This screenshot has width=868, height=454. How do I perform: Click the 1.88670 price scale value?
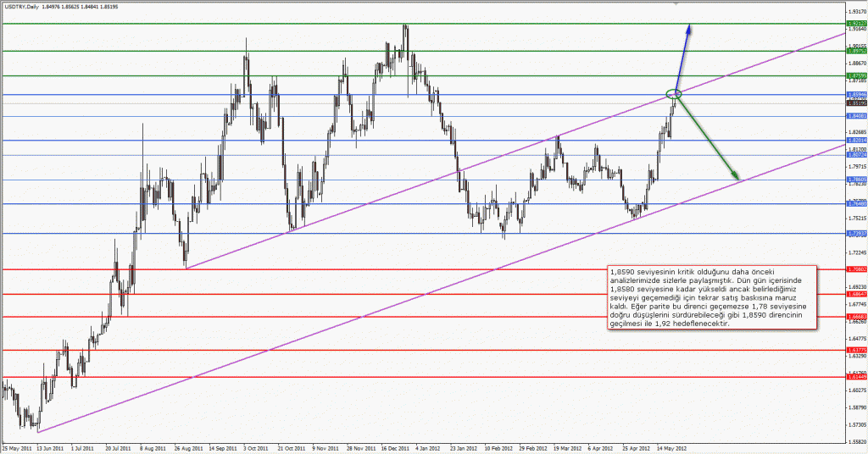[x=856, y=63]
